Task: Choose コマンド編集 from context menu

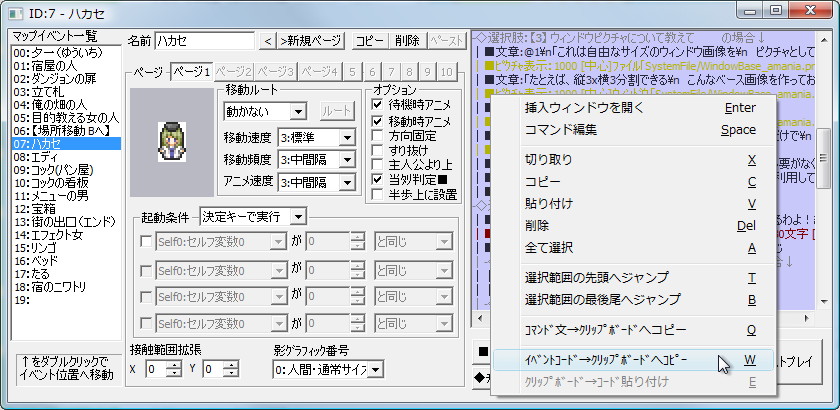Action: pyautogui.click(x=633, y=130)
